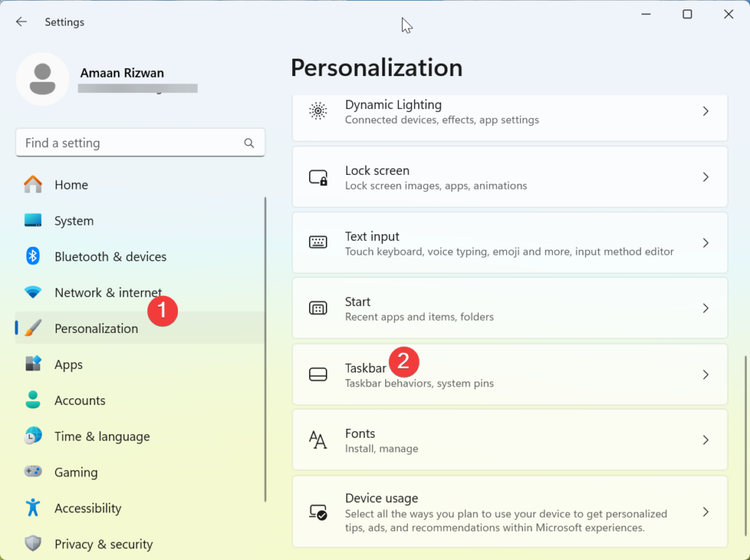
Task: Click the Gaming controller icon
Action: [x=33, y=471]
